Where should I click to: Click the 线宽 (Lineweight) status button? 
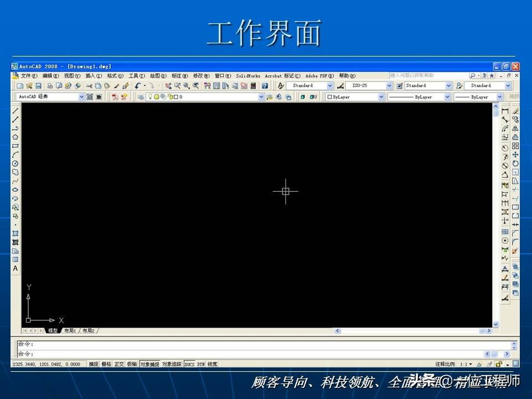click(212, 364)
